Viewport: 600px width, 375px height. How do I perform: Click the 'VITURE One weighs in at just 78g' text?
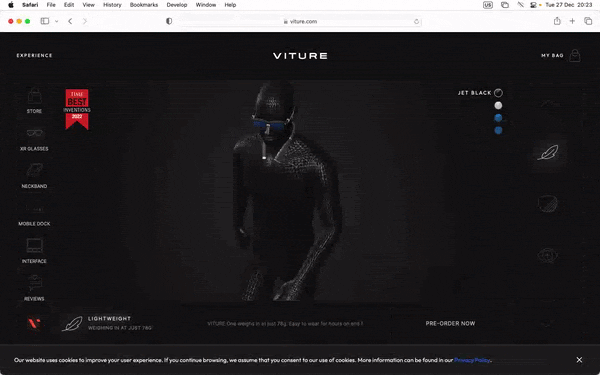tap(285, 323)
